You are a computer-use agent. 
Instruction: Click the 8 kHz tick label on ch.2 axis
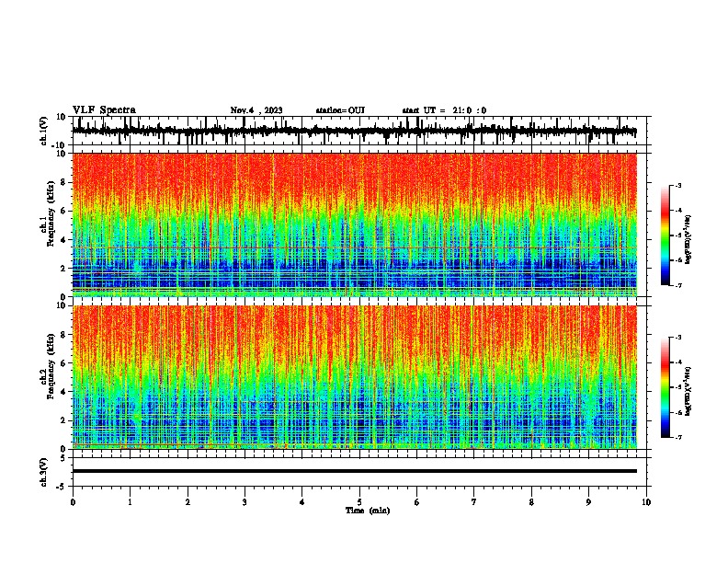point(64,335)
